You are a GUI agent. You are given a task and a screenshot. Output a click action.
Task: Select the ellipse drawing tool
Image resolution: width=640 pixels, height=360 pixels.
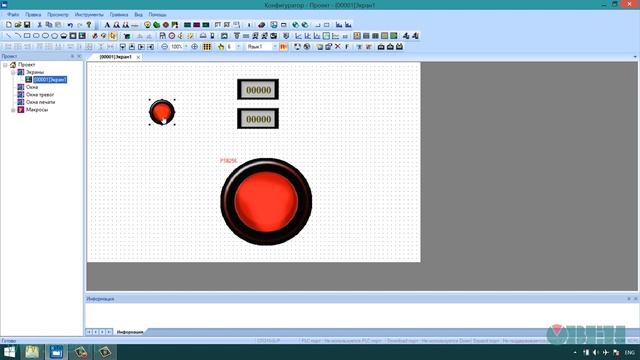(x=45, y=36)
